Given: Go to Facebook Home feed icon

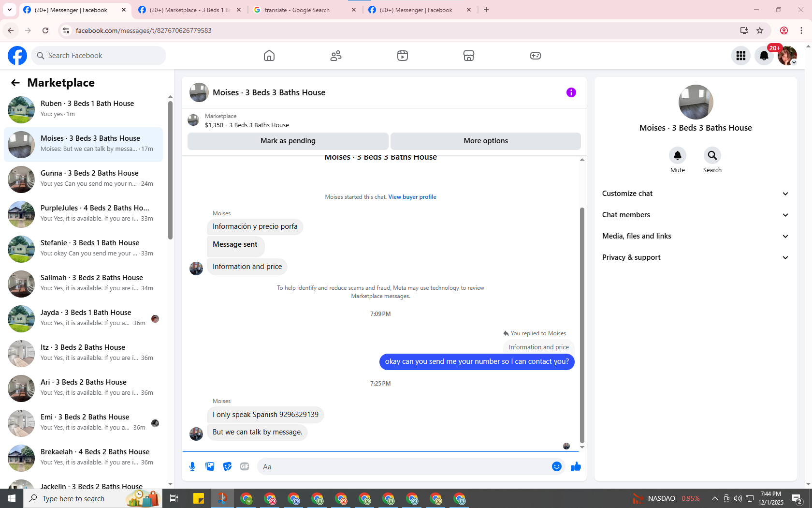Looking at the screenshot, I should [x=269, y=56].
